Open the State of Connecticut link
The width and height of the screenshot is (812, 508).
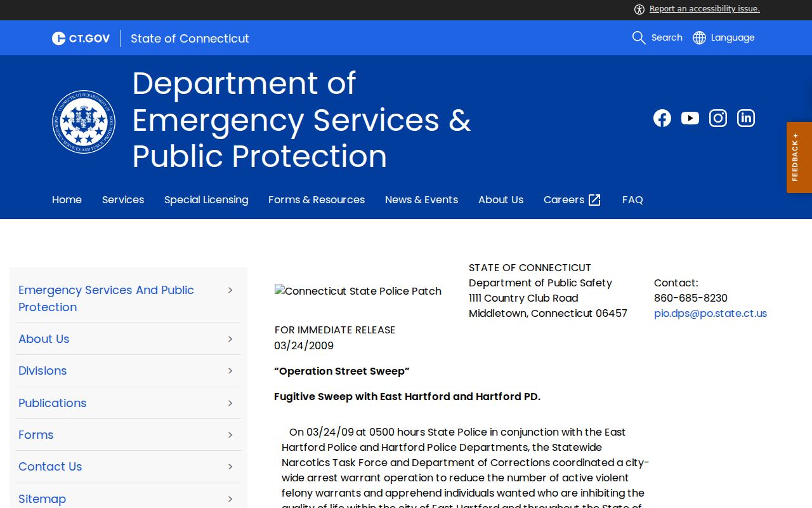(x=190, y=39)
